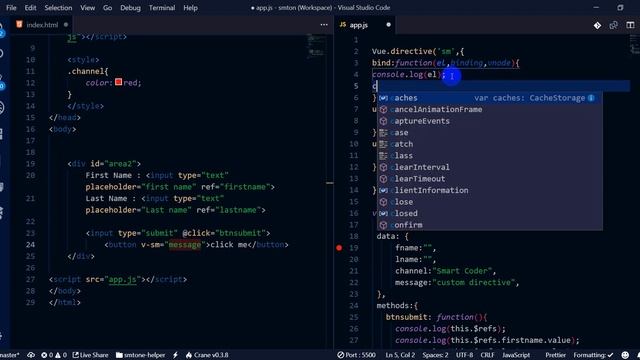Open the Debug menu

click(x=130, y=8)
